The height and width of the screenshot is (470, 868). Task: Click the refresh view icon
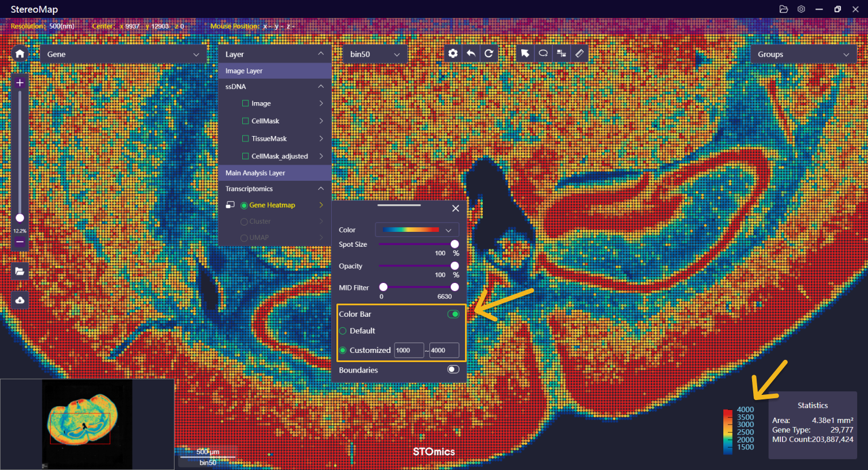click(x=489, y=53)
